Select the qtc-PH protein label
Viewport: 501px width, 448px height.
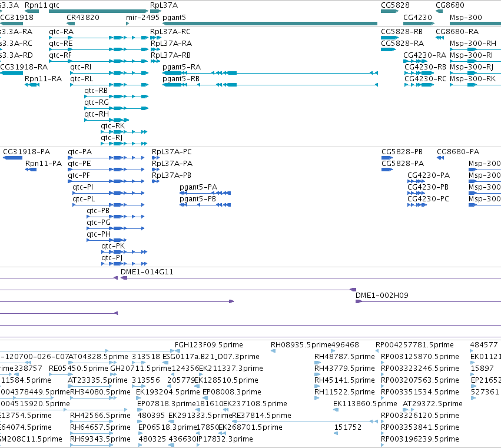click(99, 234)
